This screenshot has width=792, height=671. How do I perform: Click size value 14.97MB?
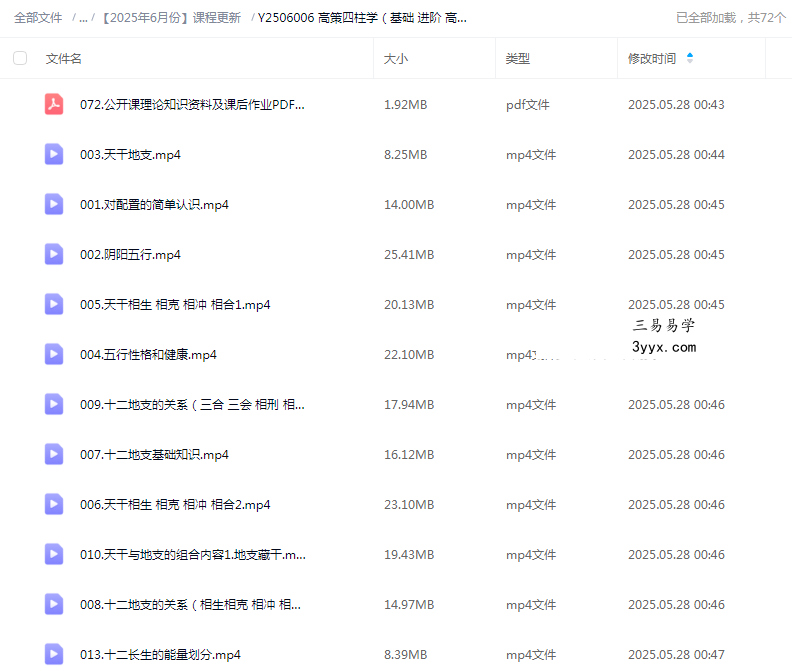point(409,605)
